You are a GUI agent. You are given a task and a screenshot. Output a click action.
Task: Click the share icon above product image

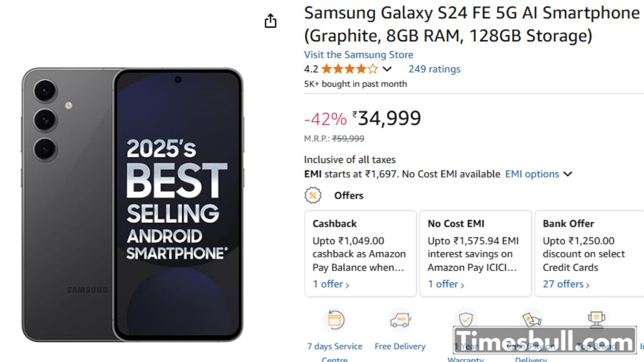pos(271,21)
